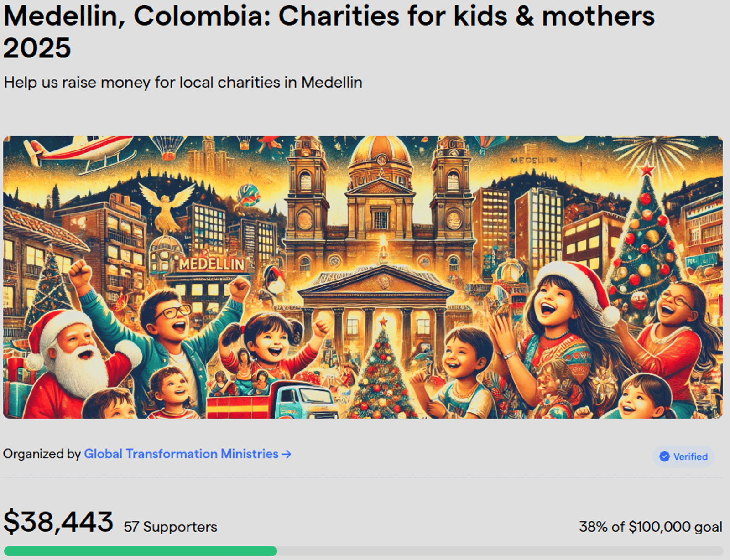Select the 'Help us raise money' subtitle

click(x=183, y=83)
